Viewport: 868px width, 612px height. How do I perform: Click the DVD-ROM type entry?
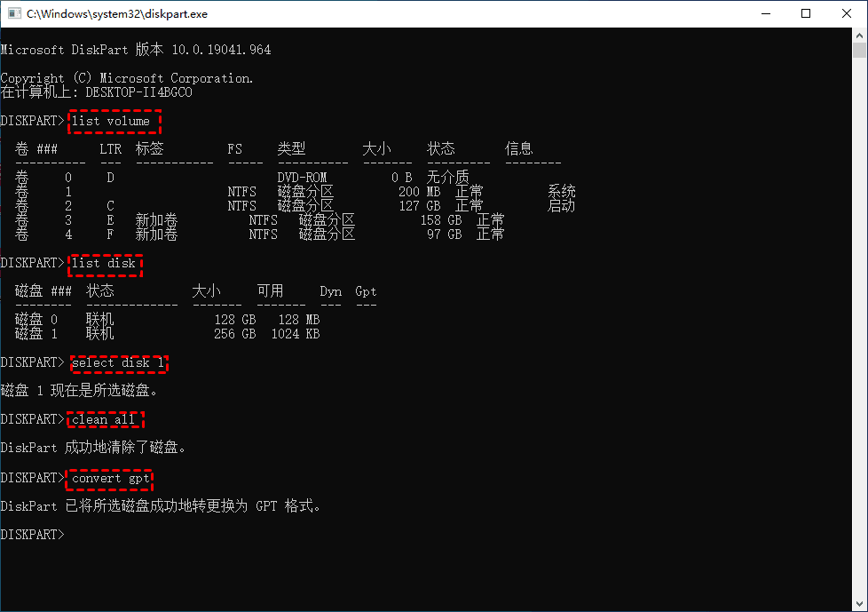tap(303, 178)
